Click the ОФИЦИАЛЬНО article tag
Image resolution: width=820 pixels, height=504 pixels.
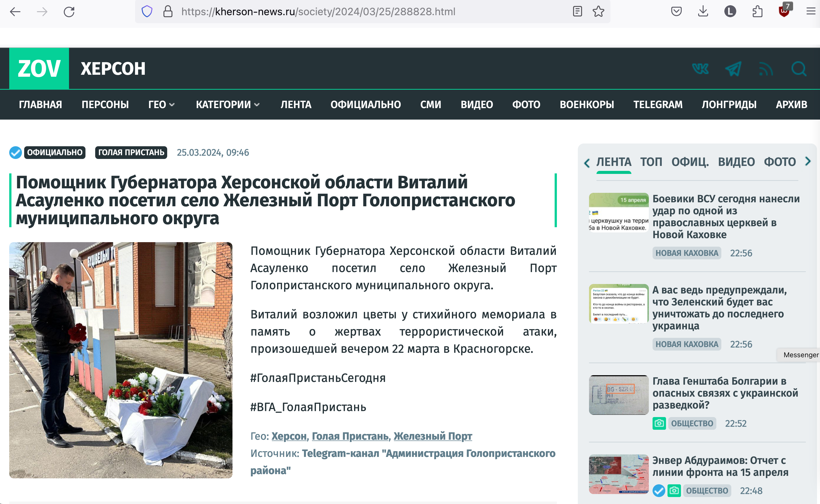pos(55,152)
